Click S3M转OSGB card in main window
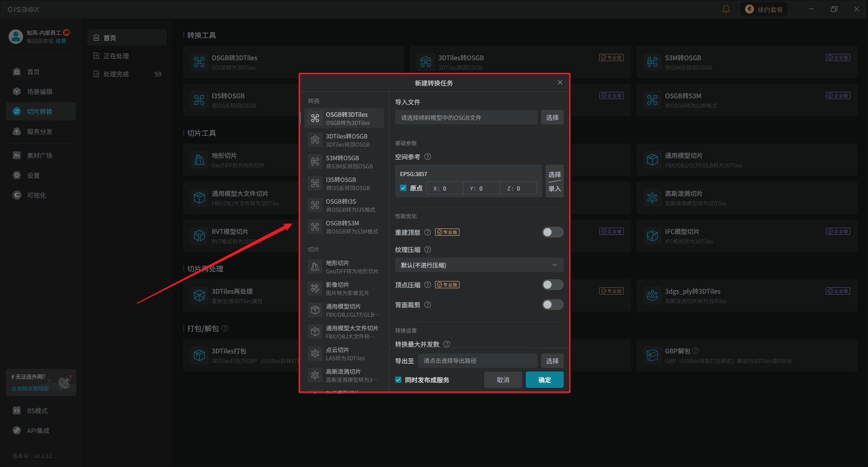The width and height of the screenshot is (868, 467). pos(747,62)
